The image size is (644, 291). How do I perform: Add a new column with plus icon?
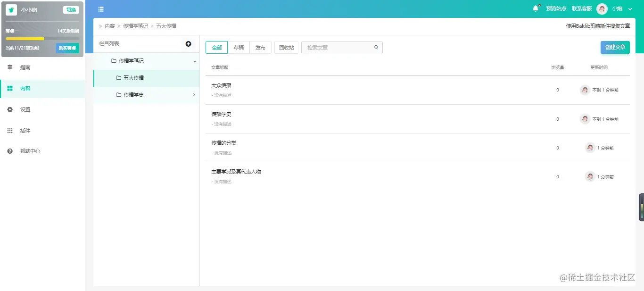[x=189, y=44]
